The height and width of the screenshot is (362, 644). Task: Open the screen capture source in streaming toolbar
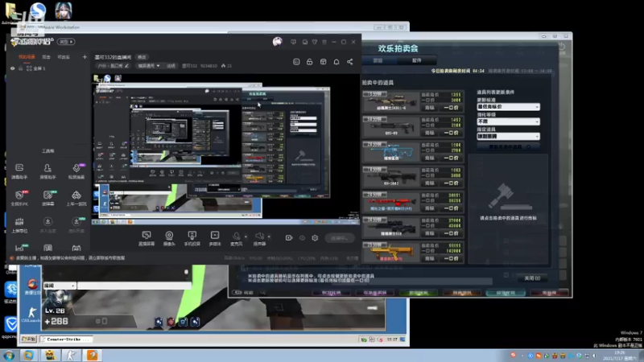[x=147, y=238]
